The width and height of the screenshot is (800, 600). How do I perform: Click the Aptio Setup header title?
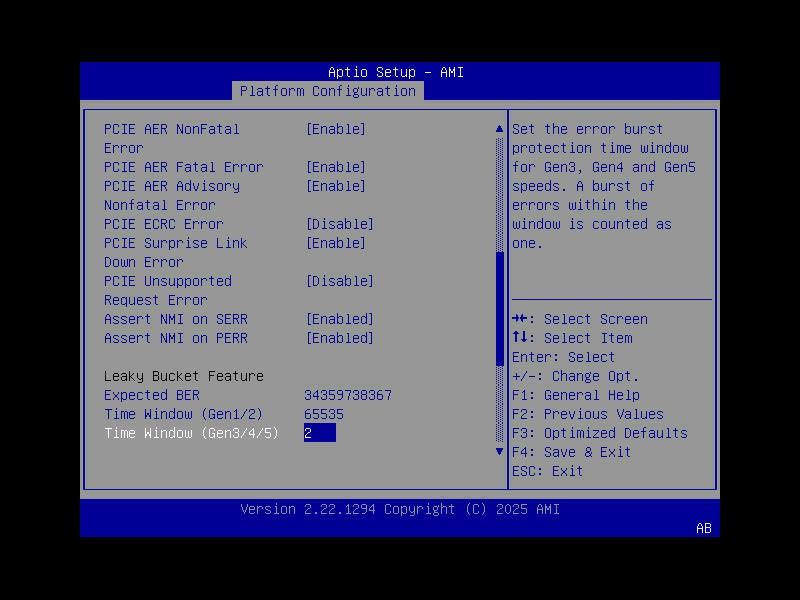(399, 72)
